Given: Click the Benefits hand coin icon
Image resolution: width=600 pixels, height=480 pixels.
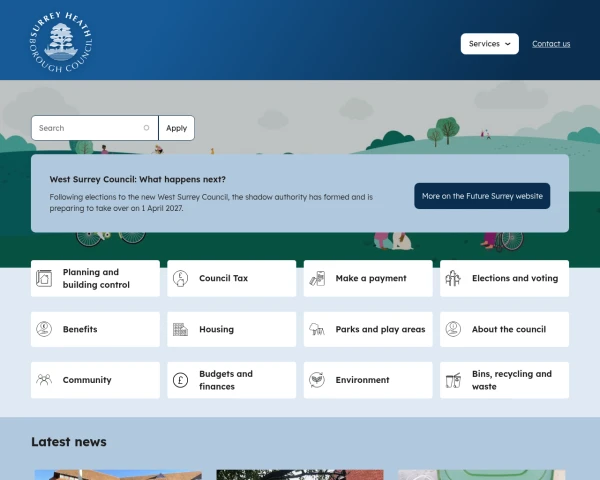Looking at the screenshot, I should coord(44,329).
